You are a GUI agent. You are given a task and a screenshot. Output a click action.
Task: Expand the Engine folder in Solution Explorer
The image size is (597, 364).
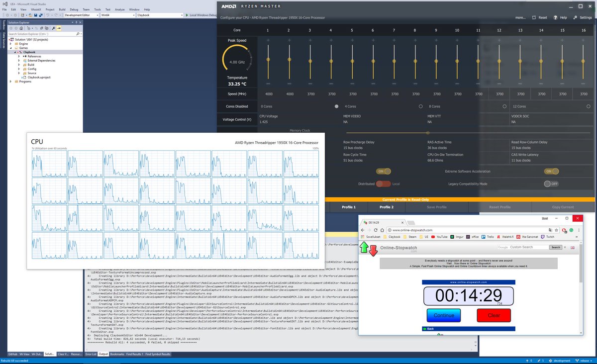[11, 44]
